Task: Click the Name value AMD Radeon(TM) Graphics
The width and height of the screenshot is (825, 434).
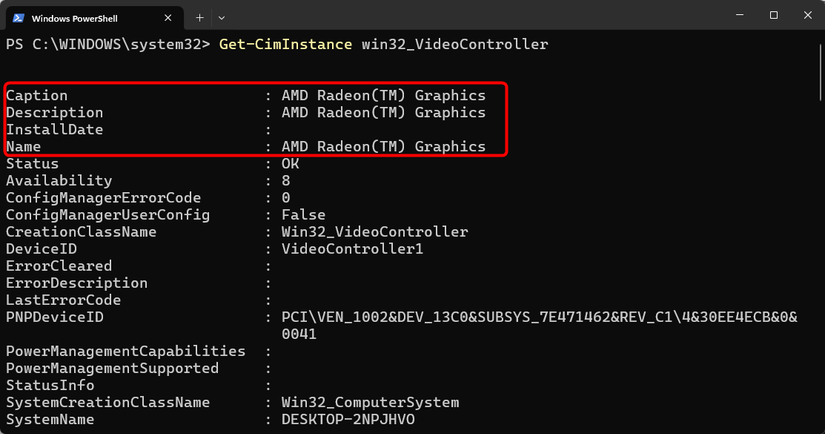Action: (x=384, y=146)
